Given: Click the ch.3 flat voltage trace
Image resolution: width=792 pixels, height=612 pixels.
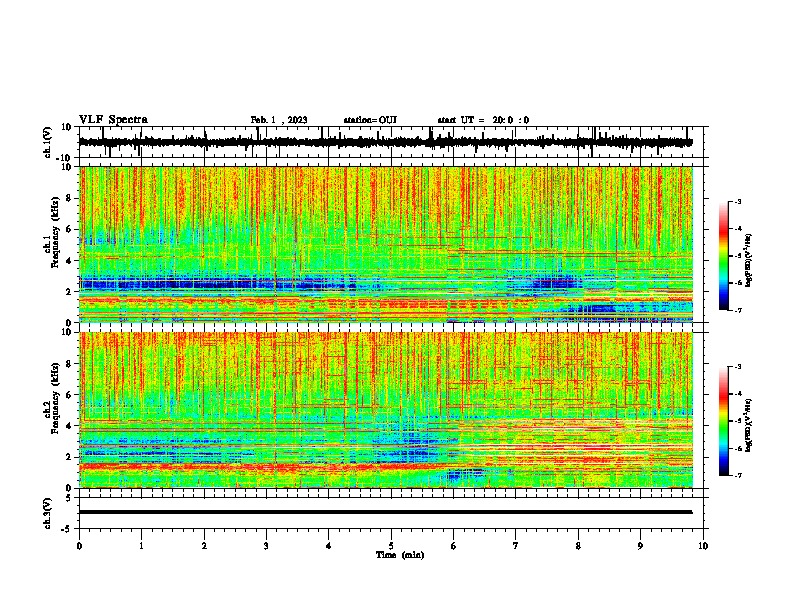Looking at the screenshot, I should click(386, 512).
